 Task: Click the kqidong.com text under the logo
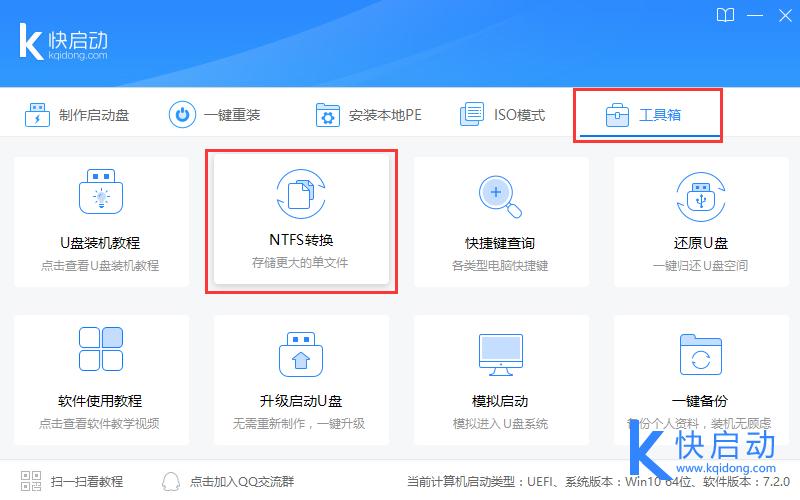(x=78, y=55)
